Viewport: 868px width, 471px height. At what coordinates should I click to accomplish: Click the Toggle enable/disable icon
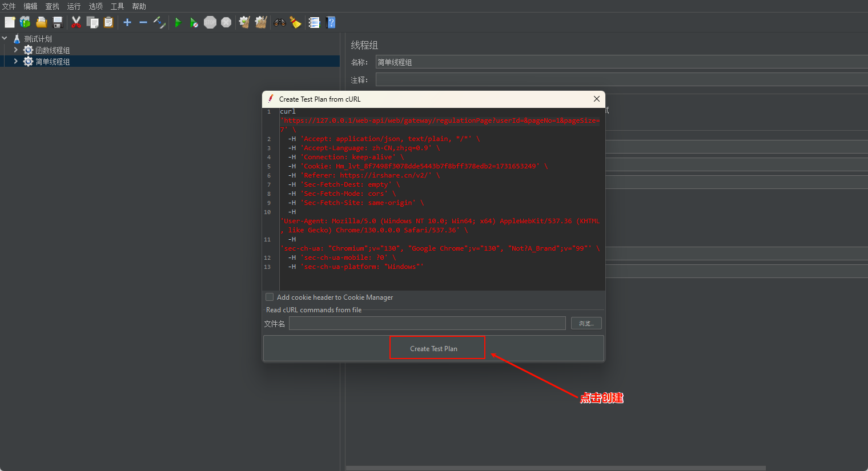[x=159, y=22]
